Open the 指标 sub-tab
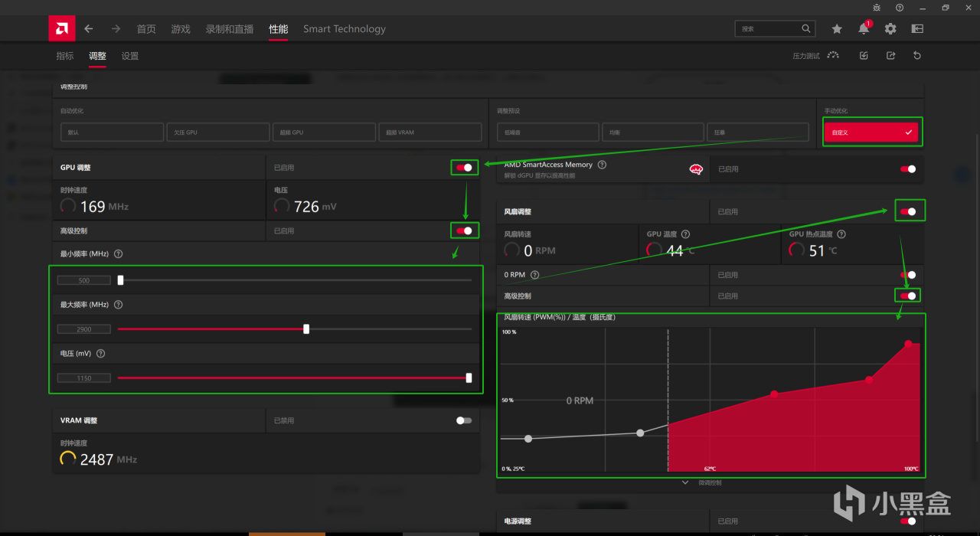Image resolution: width=980 pixels, height=536 pixels. pyautogui.click(x=65, y=56)
